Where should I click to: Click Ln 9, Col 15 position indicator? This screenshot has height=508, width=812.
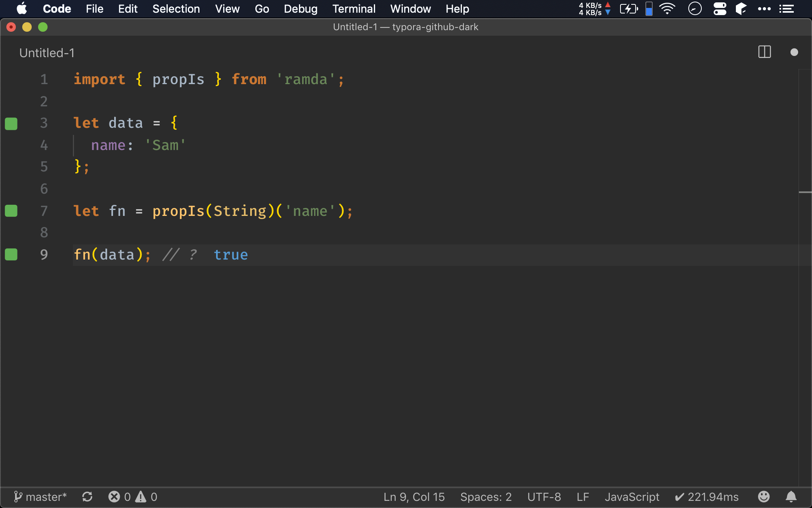[x=414, y=497]
